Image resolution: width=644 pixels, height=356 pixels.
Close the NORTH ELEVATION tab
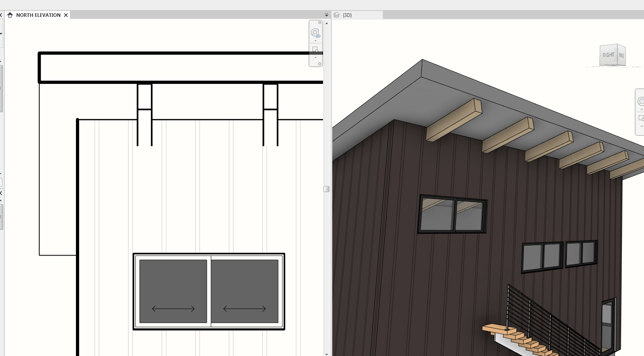[66, 15]
